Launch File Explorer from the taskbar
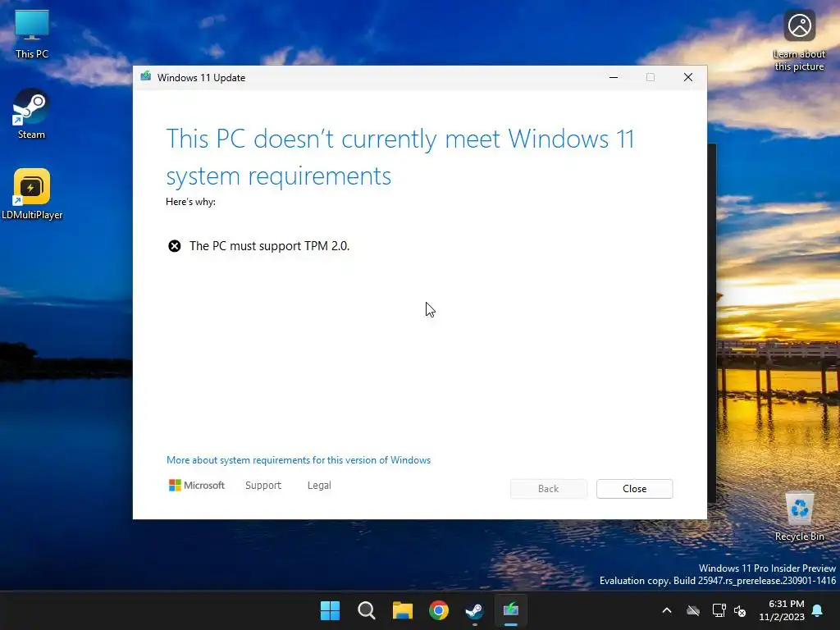The height and width of the screenshot is (630, 840). pos(402,610)
